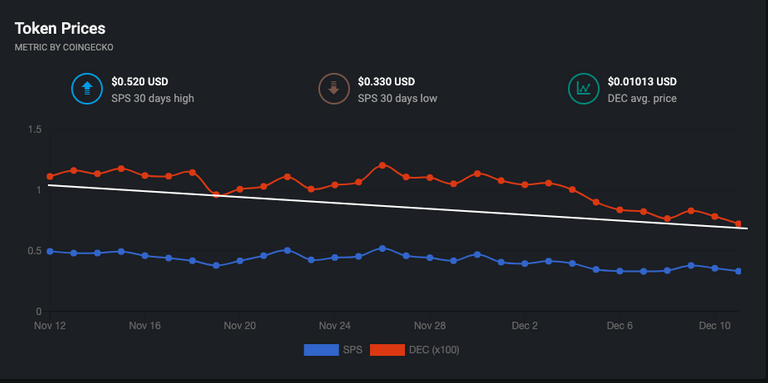Click the DEC avg. price label
Image resolution: width=768 pixels, height=383 pixels.
pos(642,98)
